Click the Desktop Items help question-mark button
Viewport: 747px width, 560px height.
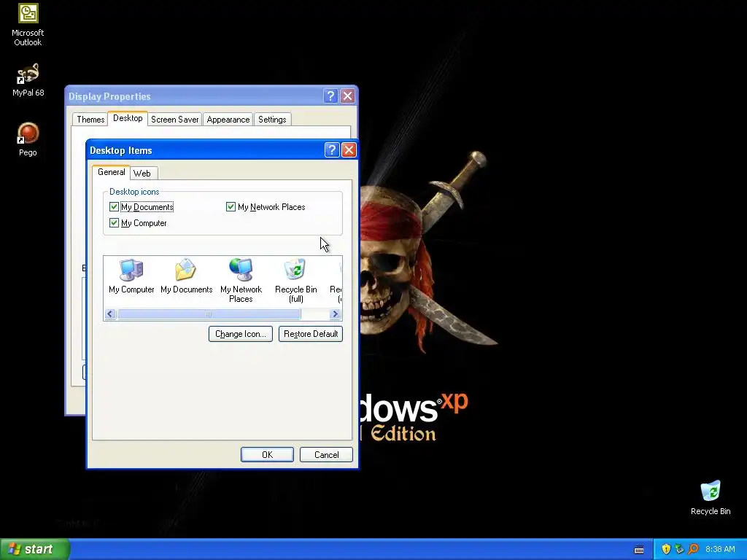coord(332,150)
